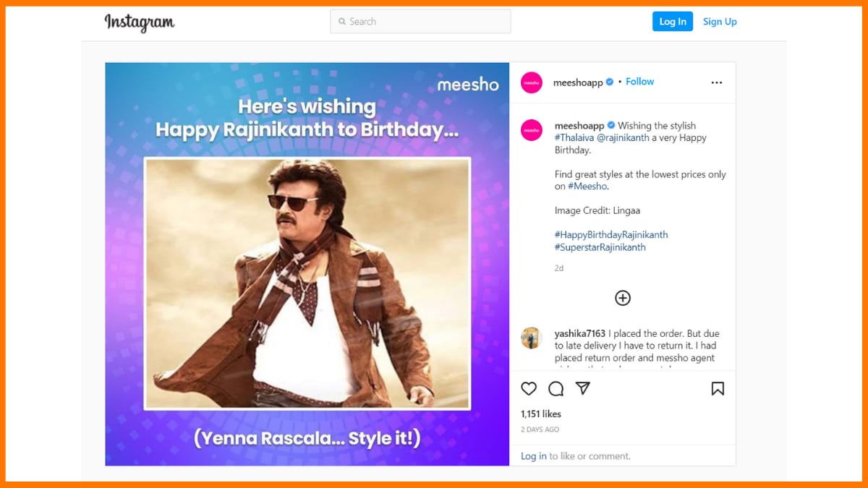Viewport: 868px width, 488px height.
Task: Like the post using the heart icon
Action: pyautogui.click(x=529, y=389)
